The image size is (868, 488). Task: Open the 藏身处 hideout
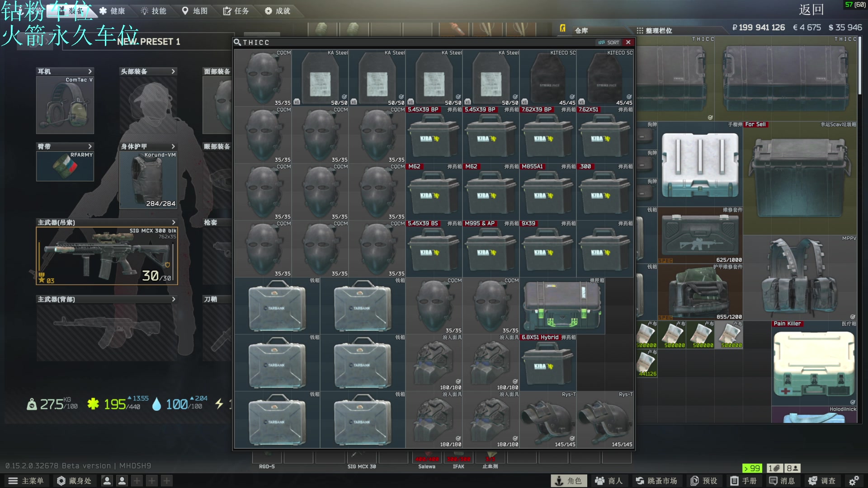(74, 481)
